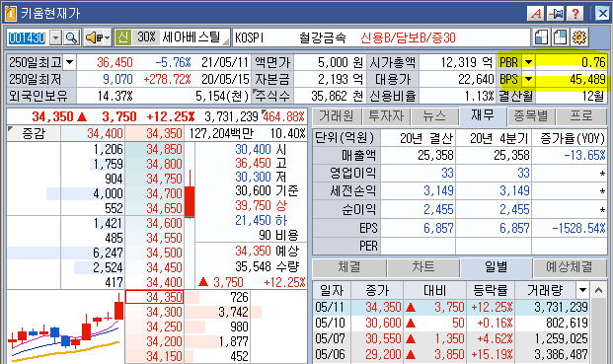The height and width of the screenshot is (364, 613).
Task: Open help question mark icon
Action: coord(575,14)
